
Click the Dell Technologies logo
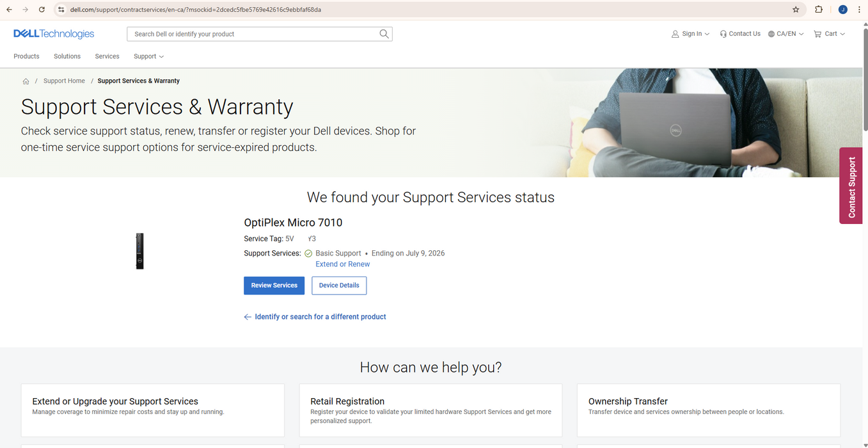pyautogui.click(x=54, y=34)
